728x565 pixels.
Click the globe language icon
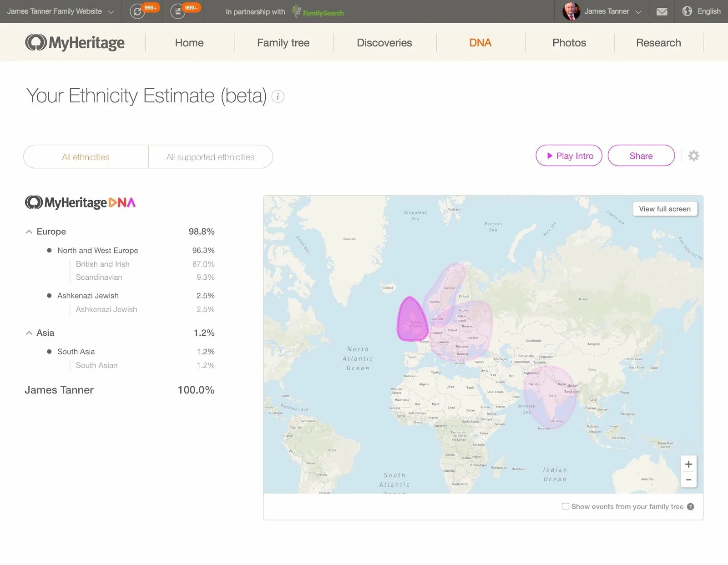coord(687,11)
